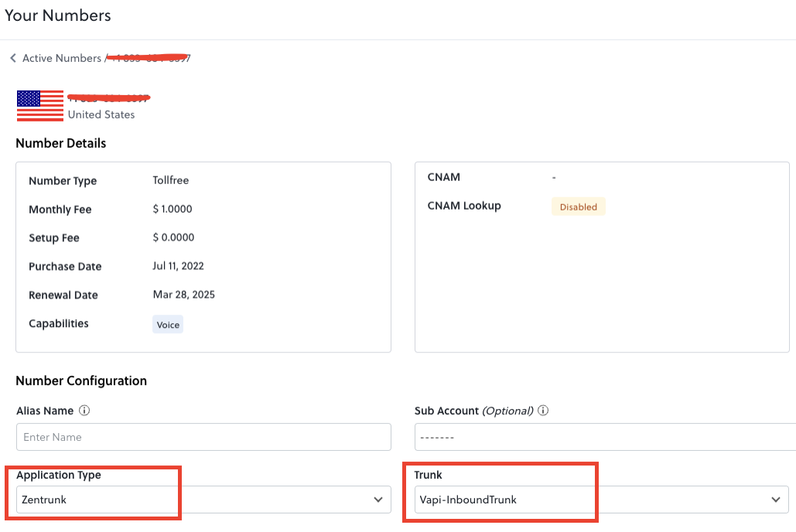Click the Your Numbers page title
Viewport: 796px width, 532px height.
click(57, 15)
